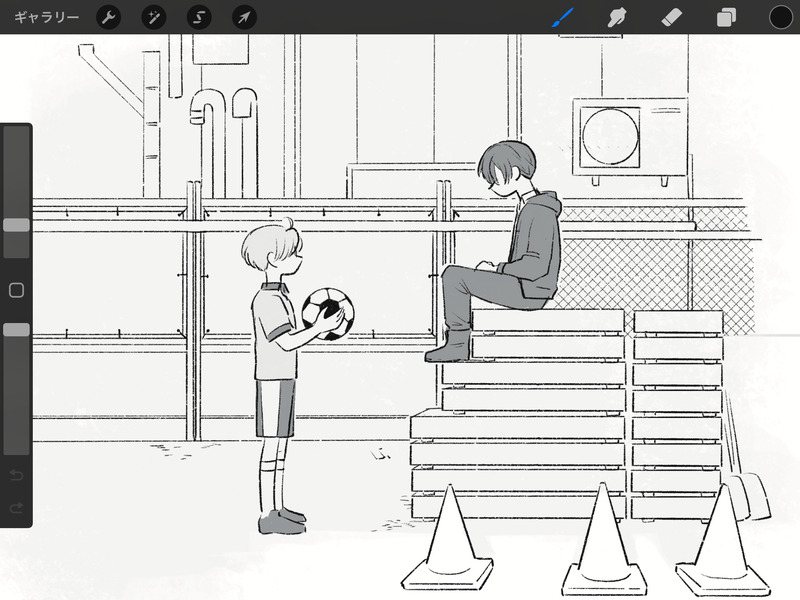The width and height of the screenshot is (800, 600).
Task: Select the Brush tool
Action: pos(563,17)
